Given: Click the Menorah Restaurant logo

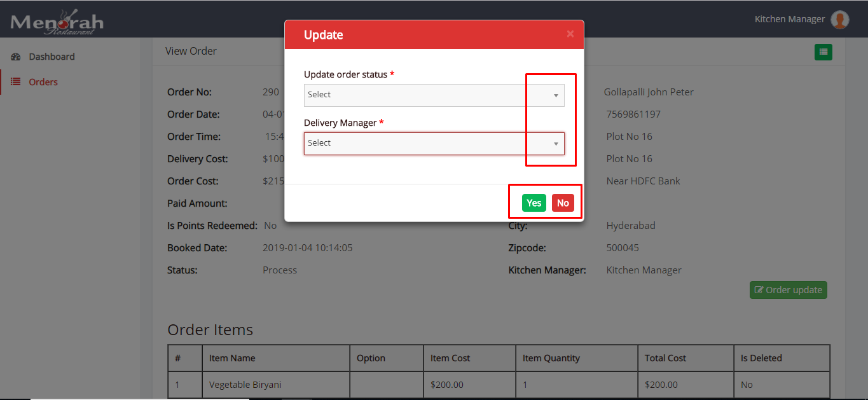Looking at the screenshot, I should click(57, 22).
